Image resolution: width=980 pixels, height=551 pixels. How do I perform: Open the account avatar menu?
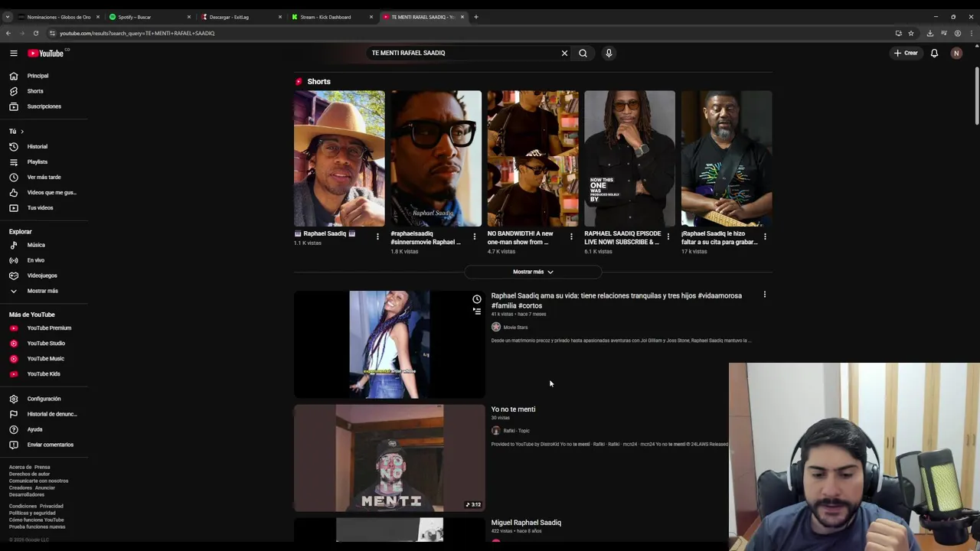tap(955, 53)
